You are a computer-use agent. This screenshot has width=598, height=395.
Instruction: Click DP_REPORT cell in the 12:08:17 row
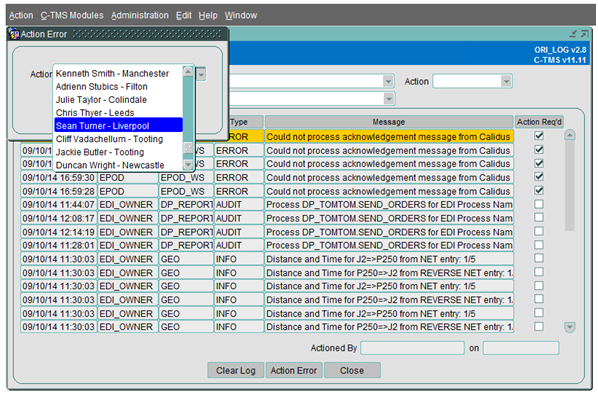point(186,218)
